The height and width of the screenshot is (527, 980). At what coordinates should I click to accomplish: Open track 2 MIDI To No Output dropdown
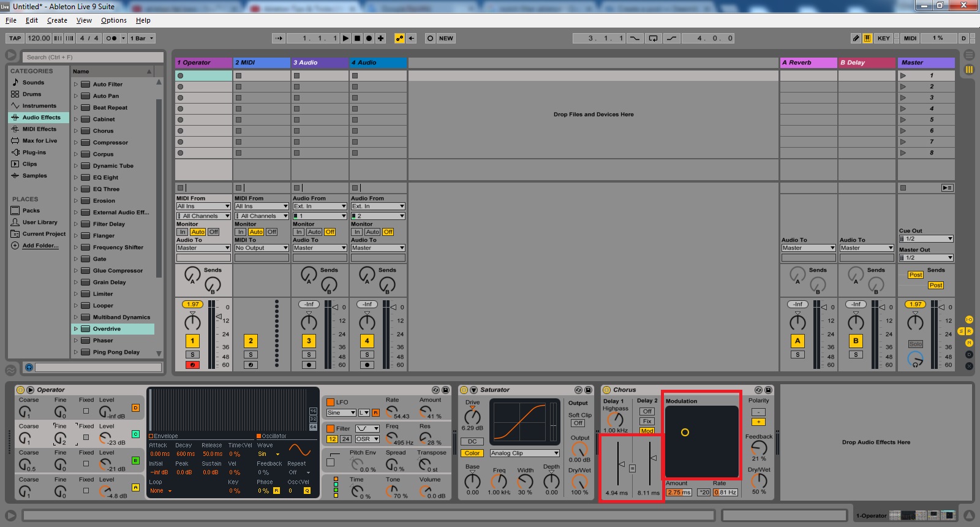coord(262,248)
